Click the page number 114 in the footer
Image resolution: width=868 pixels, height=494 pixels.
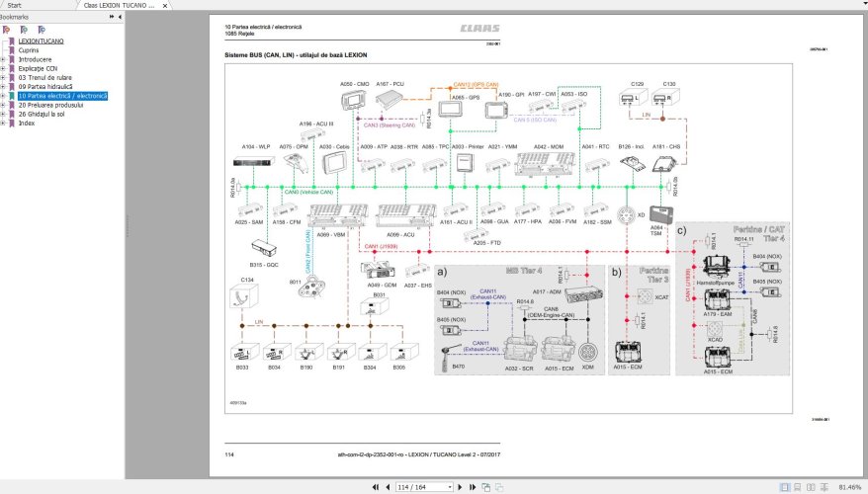click(229, 454)
